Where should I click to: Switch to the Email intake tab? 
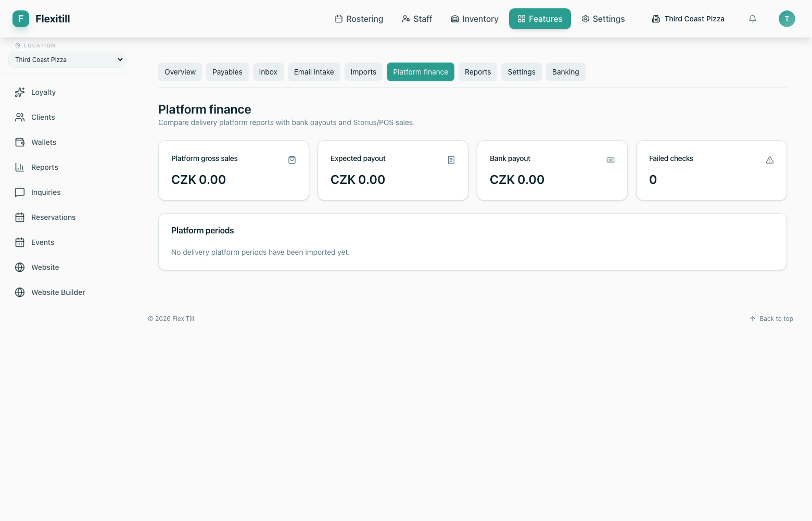point(314,72)
